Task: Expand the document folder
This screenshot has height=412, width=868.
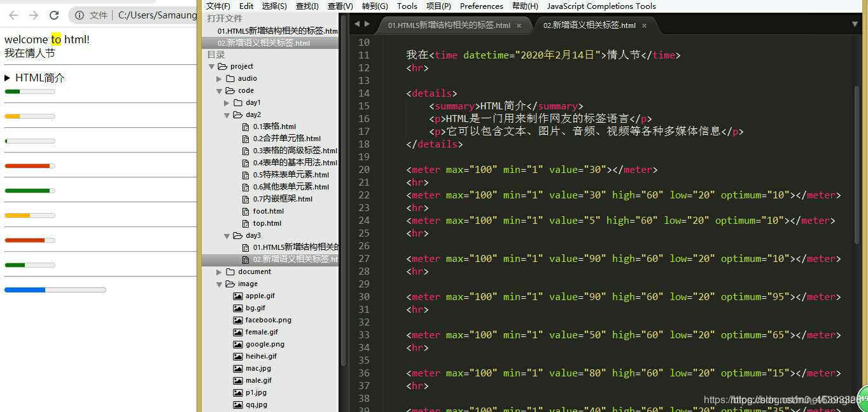Action: coord(220,272)
